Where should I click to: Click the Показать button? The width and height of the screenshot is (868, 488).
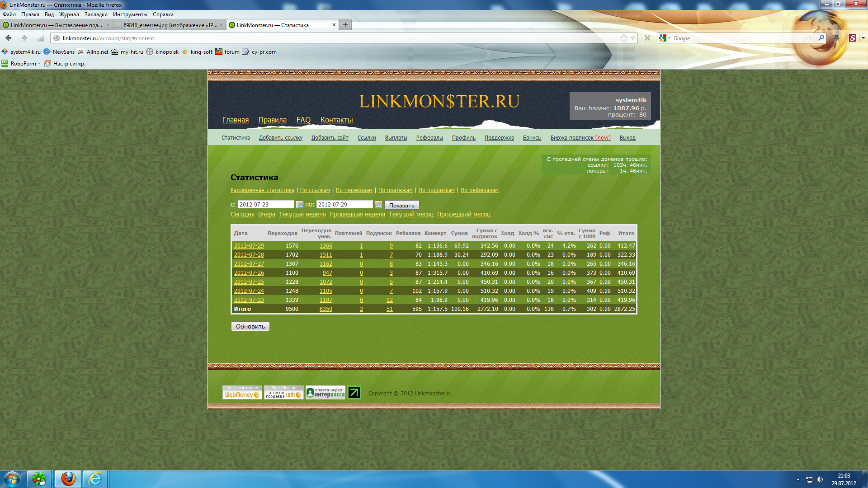point(401,205)
